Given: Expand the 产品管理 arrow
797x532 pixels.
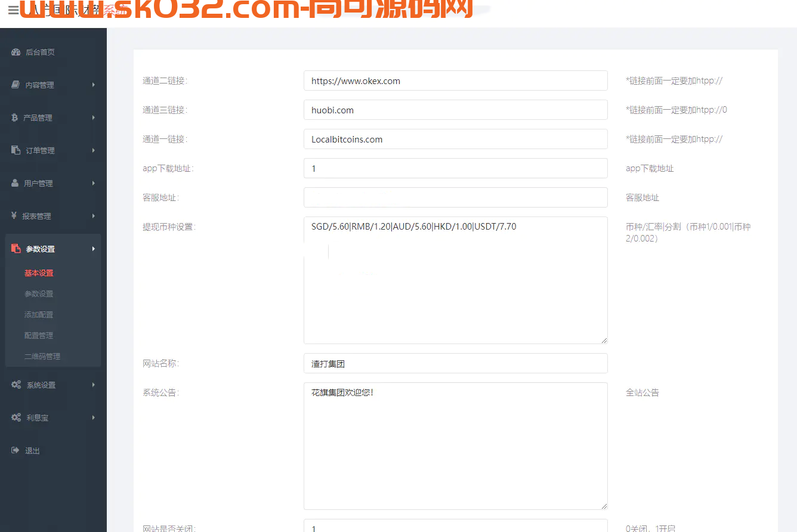Looking at the screenshot, I should pos(94,117).
